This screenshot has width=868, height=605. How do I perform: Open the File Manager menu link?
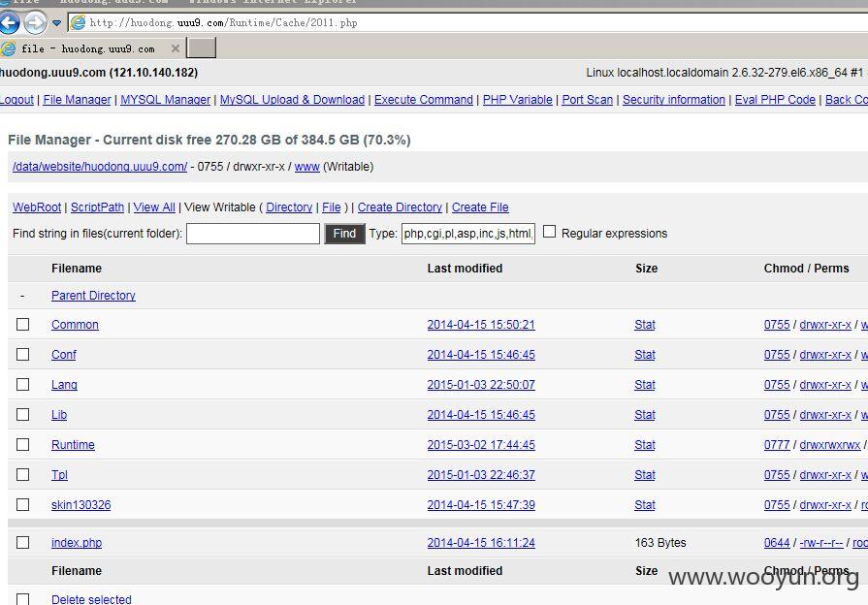[77, 100]
